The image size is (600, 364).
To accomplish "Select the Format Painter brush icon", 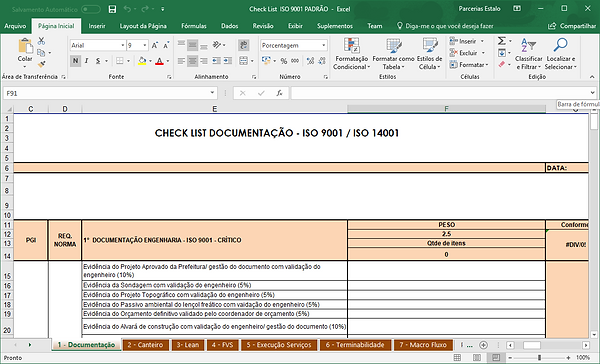I will (x=41, y=64).
